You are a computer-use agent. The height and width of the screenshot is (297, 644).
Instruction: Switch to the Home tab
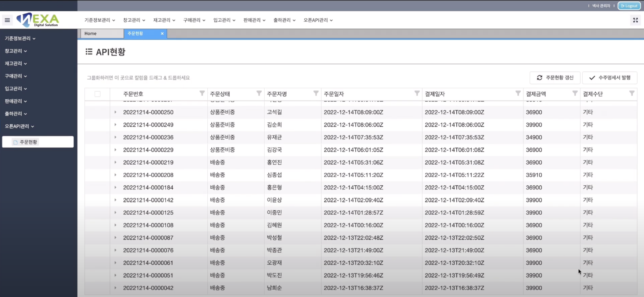[102, 33]
